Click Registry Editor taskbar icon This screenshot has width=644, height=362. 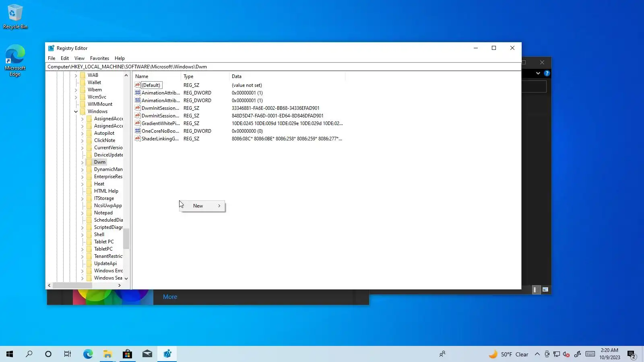tap(167, 354)
